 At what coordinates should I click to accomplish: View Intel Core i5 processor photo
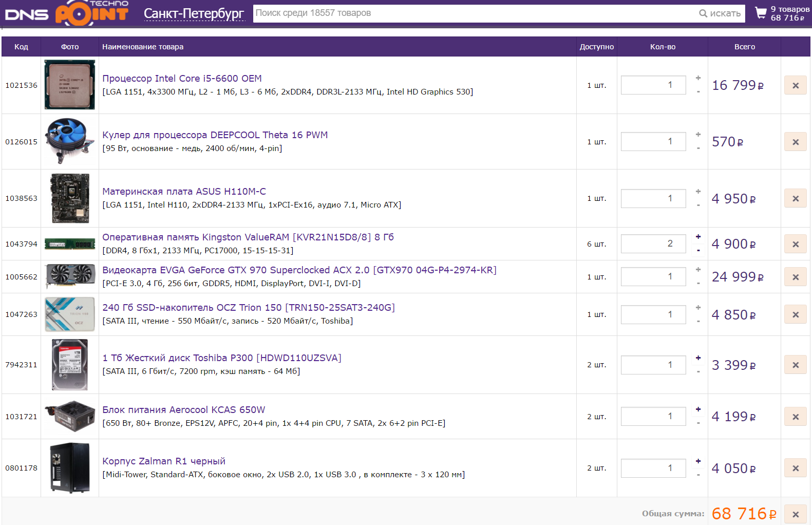point(70,85)
